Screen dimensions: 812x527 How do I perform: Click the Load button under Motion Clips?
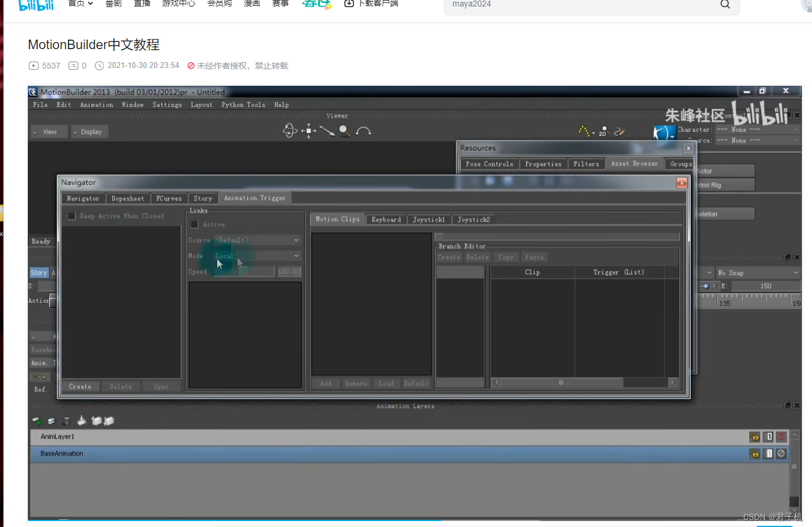(385, 383)
